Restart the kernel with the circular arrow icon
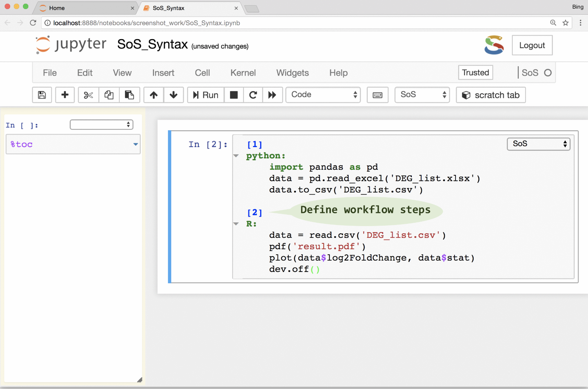Viewport: 588px width, 389px height. (x=253, y=95)
